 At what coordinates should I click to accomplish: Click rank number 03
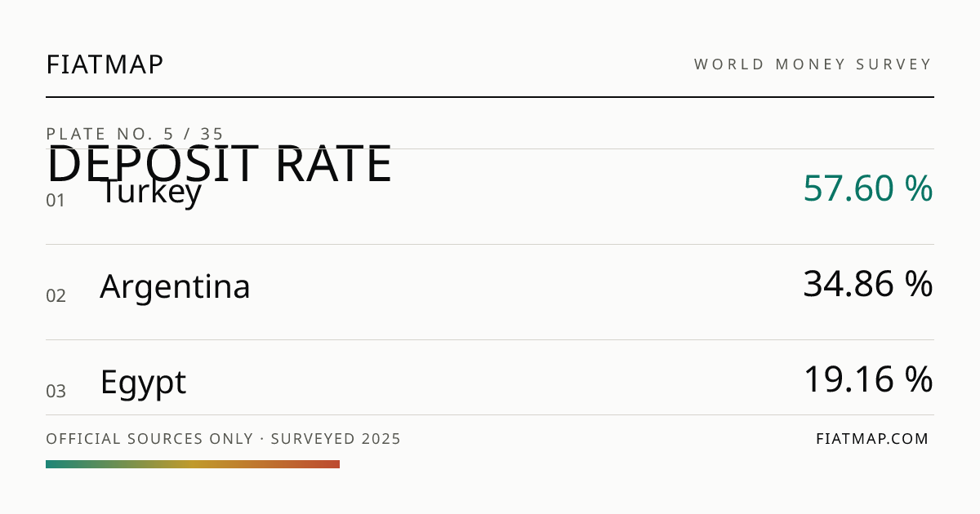point(56,392)
